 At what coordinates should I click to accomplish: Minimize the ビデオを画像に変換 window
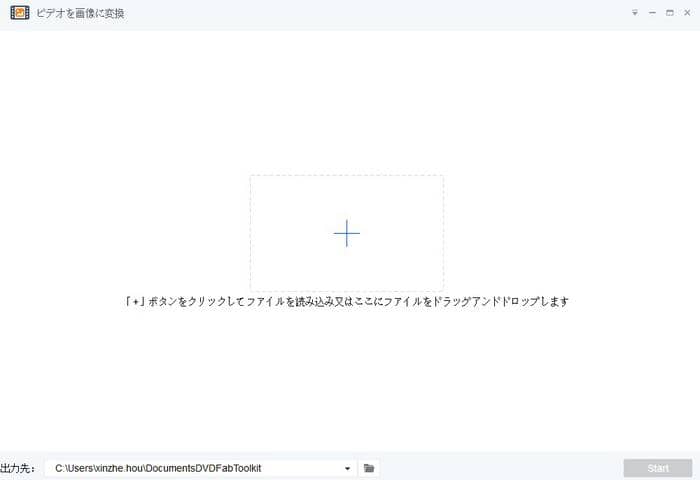coord(652,13)
